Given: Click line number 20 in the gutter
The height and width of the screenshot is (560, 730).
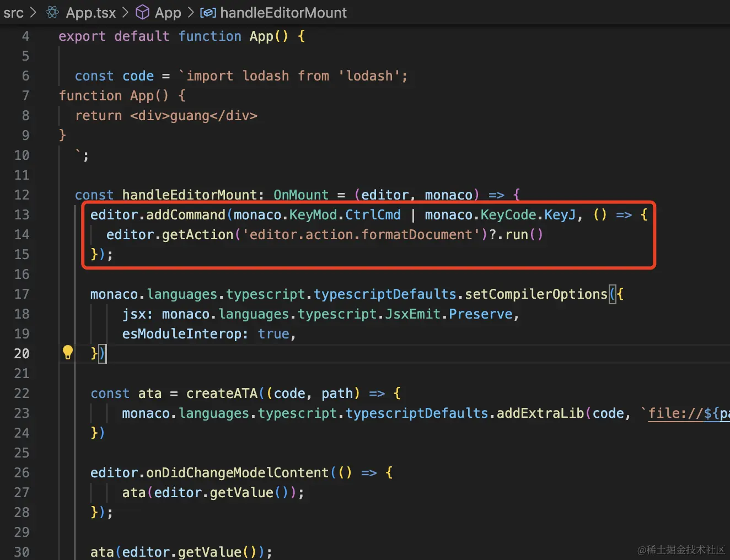Looking at the screenshot, I should pyautogui.click(x=22, y=354).
